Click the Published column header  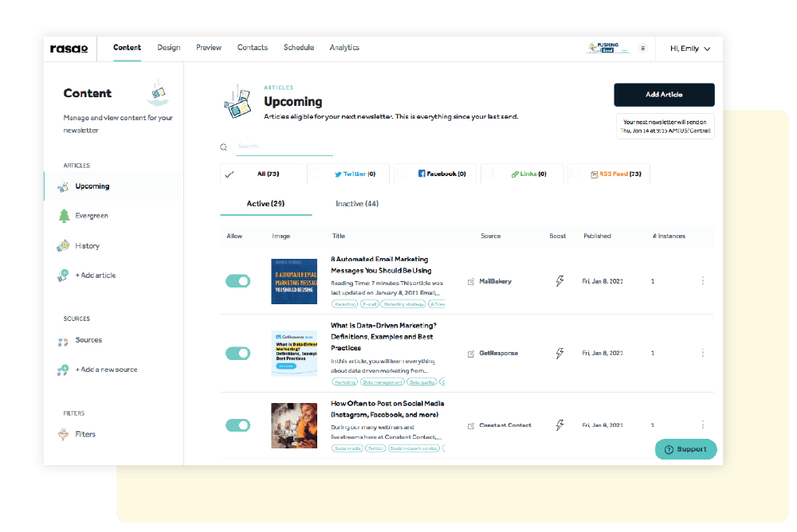[x=597, y=237]
